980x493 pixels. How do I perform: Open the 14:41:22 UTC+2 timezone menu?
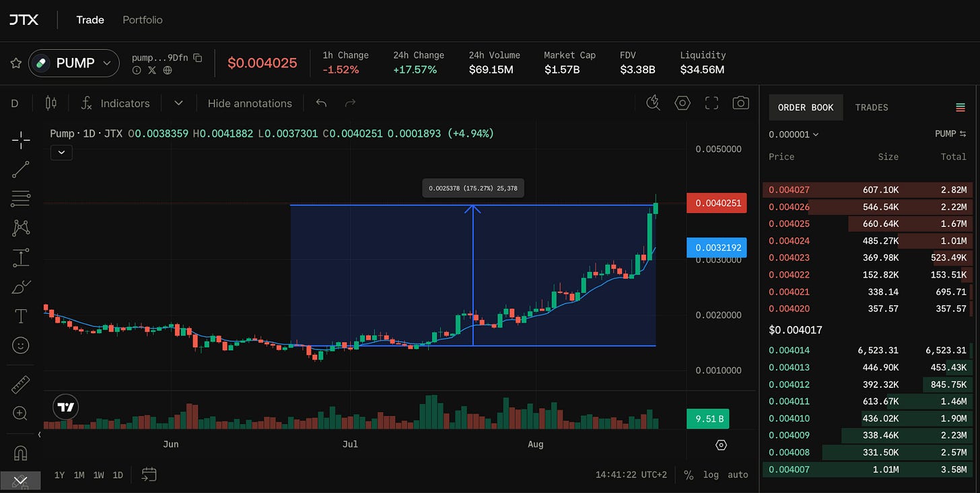(631, 475)
